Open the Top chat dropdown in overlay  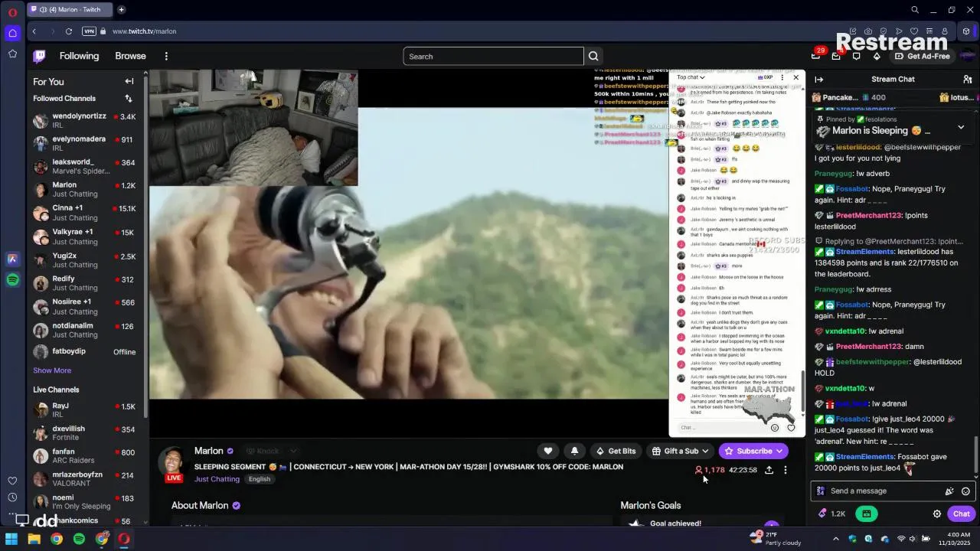coord(691,77)
